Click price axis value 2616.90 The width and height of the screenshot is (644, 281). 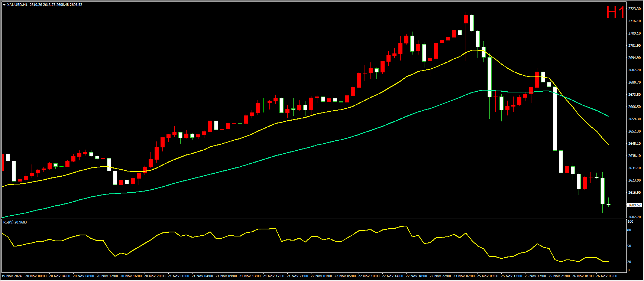[x=634, y=193]
